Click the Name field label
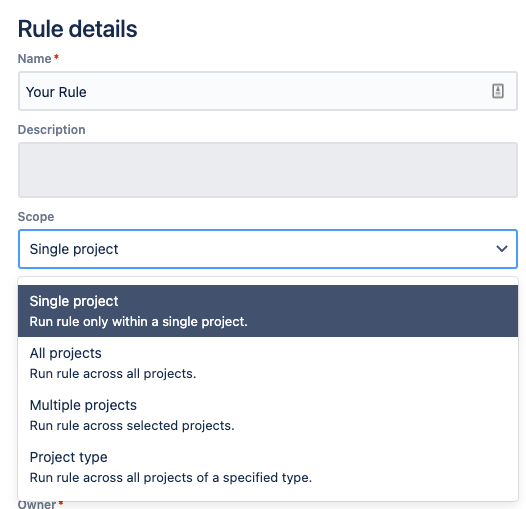Screen dimensions: 526x509 pyautogui.click(x=34, y=59)
